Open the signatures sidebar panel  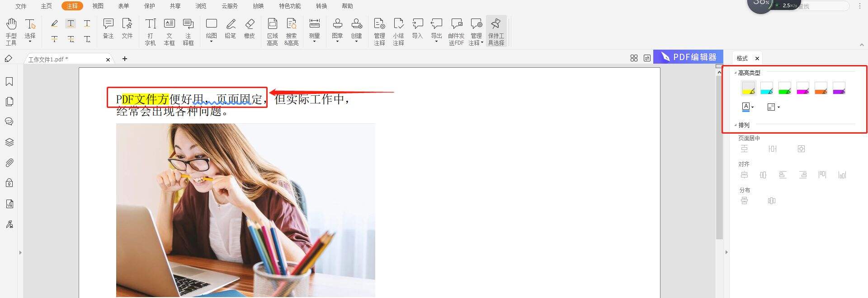[9, 224]
